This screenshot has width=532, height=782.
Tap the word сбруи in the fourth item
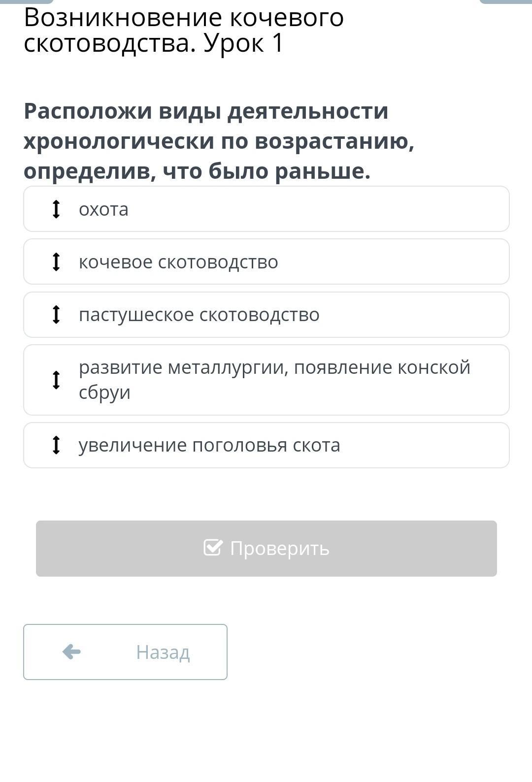pyautogui.click(x=104, y=393)
